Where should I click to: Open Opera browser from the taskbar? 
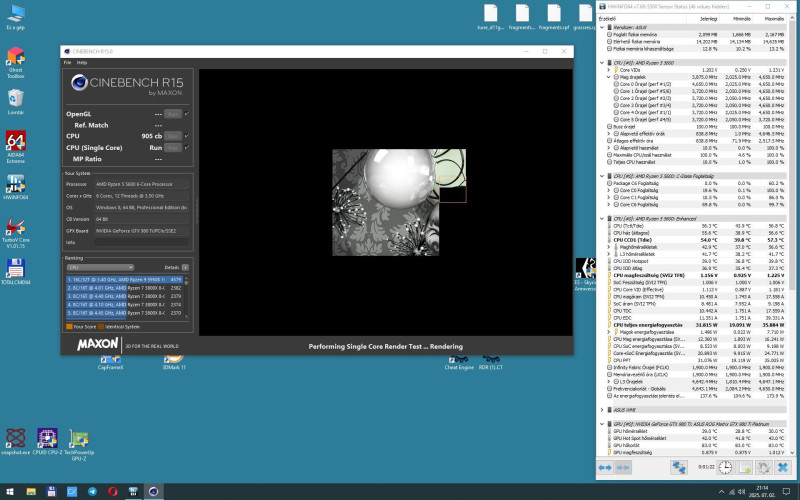(113, 491)
